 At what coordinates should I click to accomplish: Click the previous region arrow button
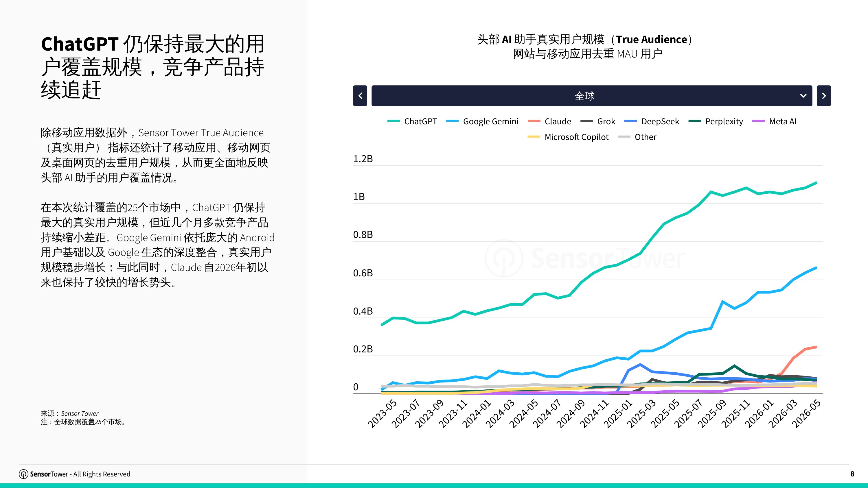point(360,96)
